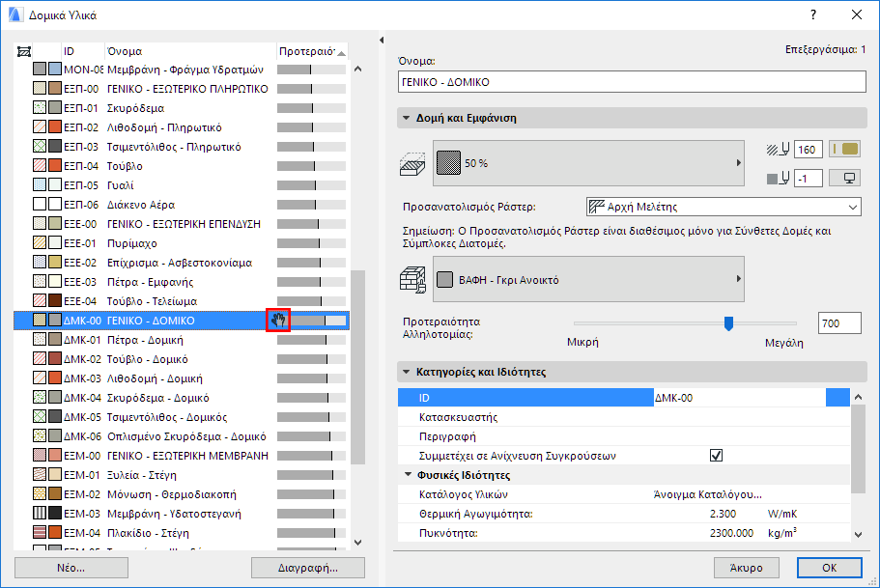880x588 pixels.
Task: Click the surface swatch of ΕΞΜ-00 ΓΕΝΙΚΟ - ΕΞΩΤΕΡΙΚΗ ΜΕΜΒΡΑΝΗ
Action: (x=55, y=456)
